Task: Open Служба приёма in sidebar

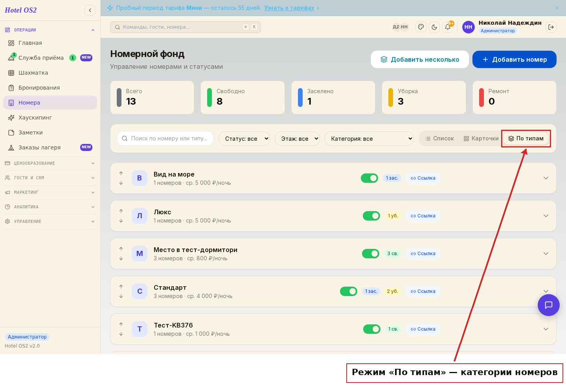Action: tap(50, 58)
